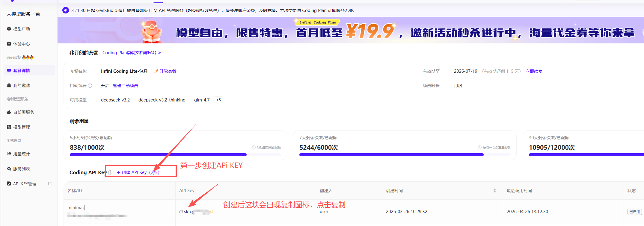Click the 创建时间 column header

394,191
